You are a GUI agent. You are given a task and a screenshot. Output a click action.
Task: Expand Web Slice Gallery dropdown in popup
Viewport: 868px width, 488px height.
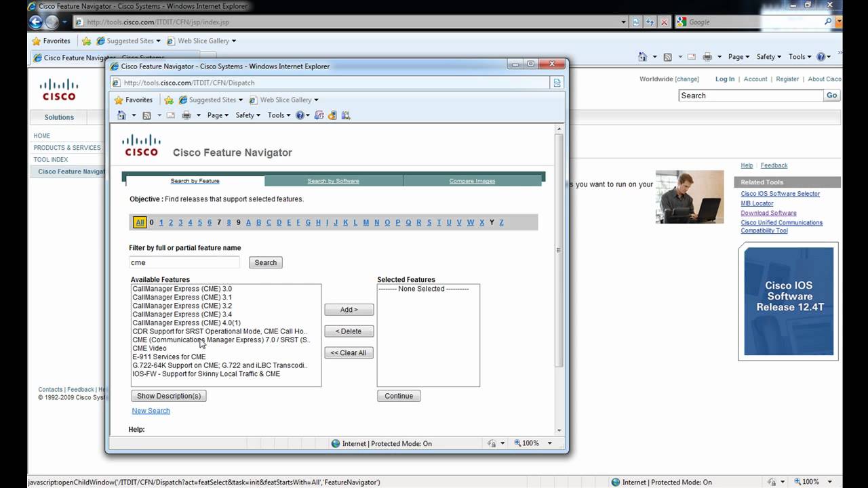(316, 100)
